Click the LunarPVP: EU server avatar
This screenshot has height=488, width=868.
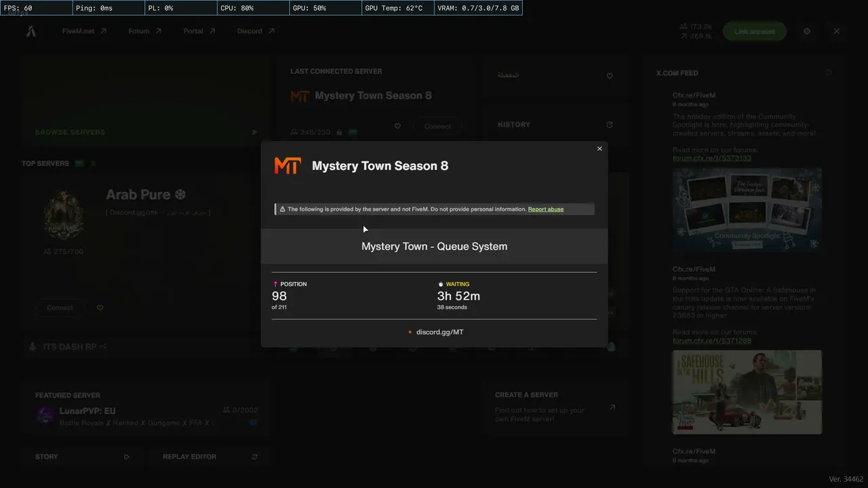coord(45,415)
